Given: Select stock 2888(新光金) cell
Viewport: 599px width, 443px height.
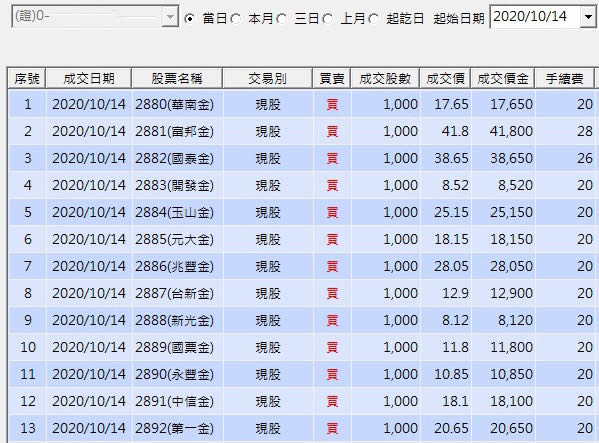Looking at the screenshot, I should click(177, 320).
